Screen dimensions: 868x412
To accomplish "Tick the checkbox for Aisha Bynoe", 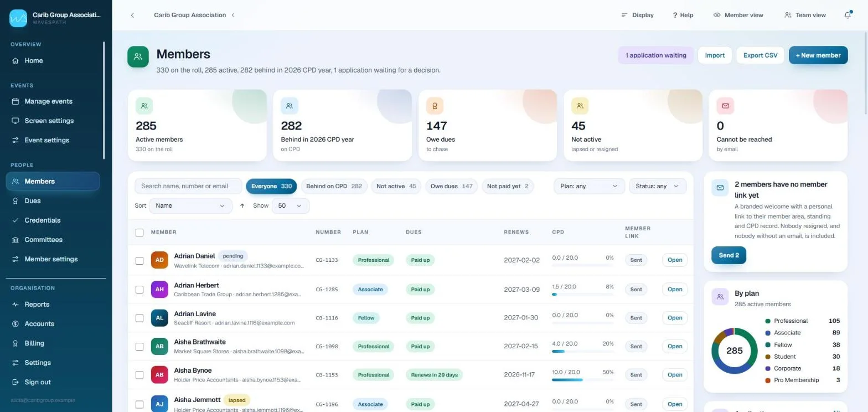I will point(139,375).
